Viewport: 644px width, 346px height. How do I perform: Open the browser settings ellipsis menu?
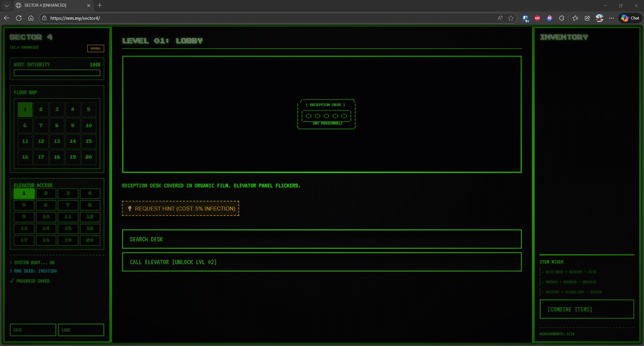click(x=611, y=18)
